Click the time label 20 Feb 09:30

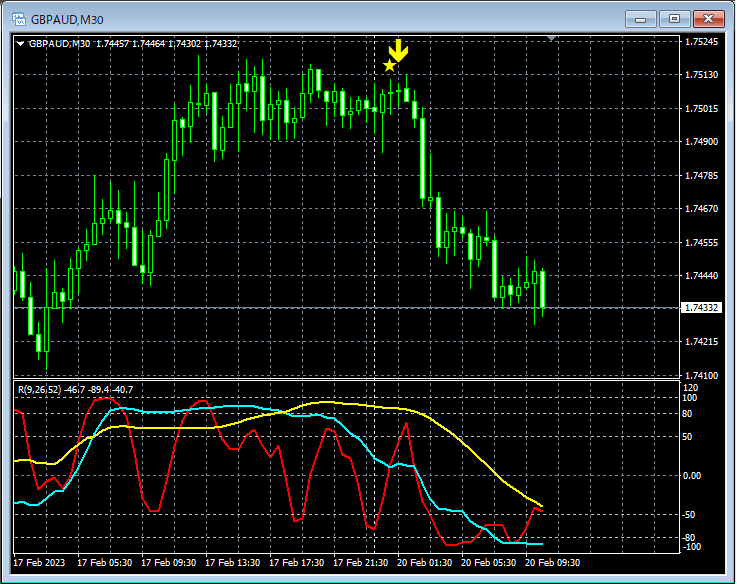pyautogui.click(x=552, y=562)
